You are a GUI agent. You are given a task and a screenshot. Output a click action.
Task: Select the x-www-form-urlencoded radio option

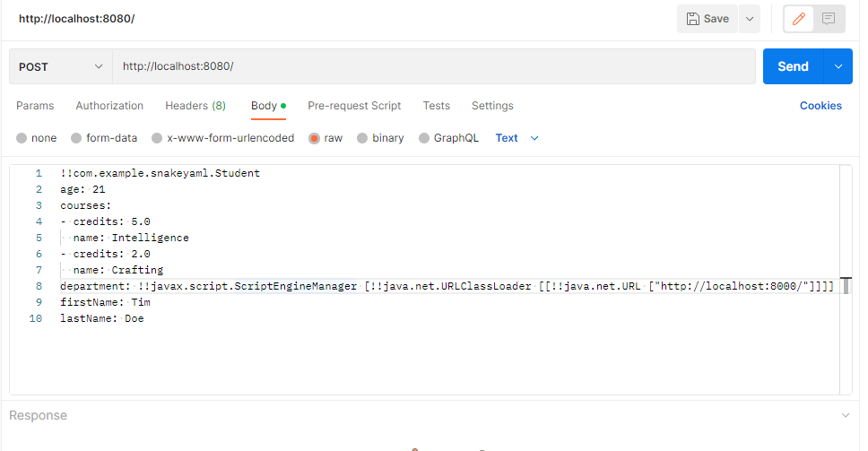[157, 138]
